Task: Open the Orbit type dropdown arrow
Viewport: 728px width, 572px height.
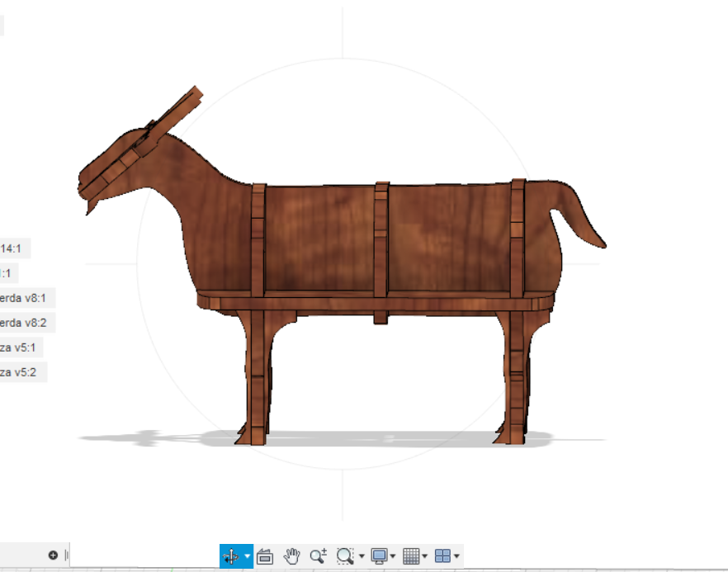Action: point(248,555)
